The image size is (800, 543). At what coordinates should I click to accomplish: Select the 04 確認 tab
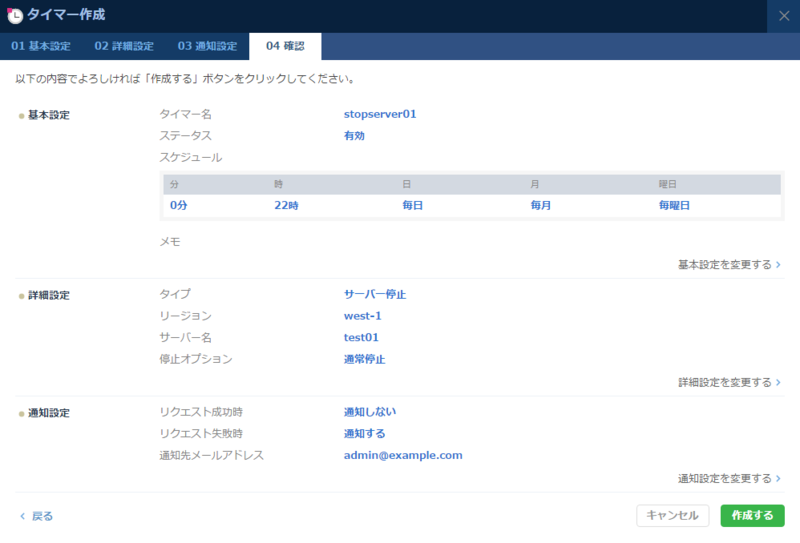(x=285, y=46)
